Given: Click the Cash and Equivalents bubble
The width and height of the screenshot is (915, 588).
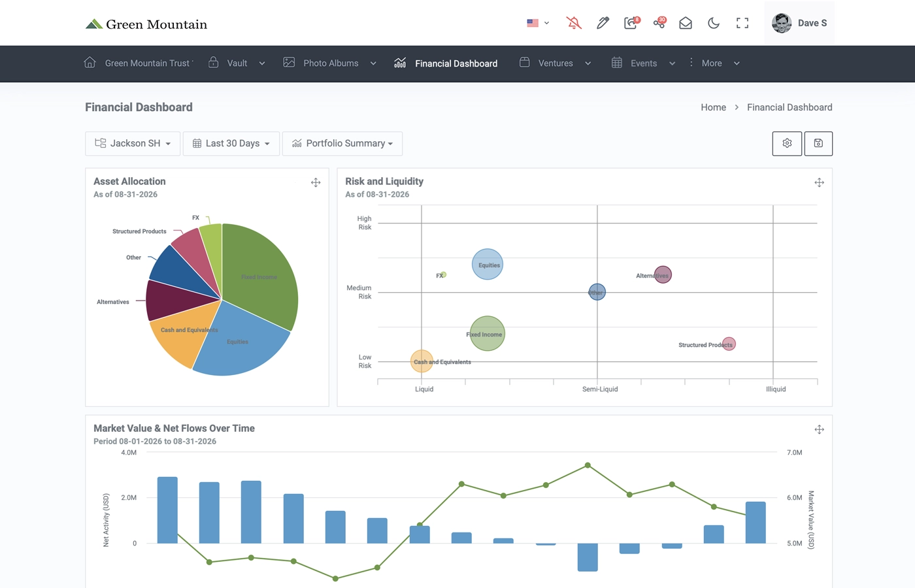Looking at the screenshot, I should point(422,361).
